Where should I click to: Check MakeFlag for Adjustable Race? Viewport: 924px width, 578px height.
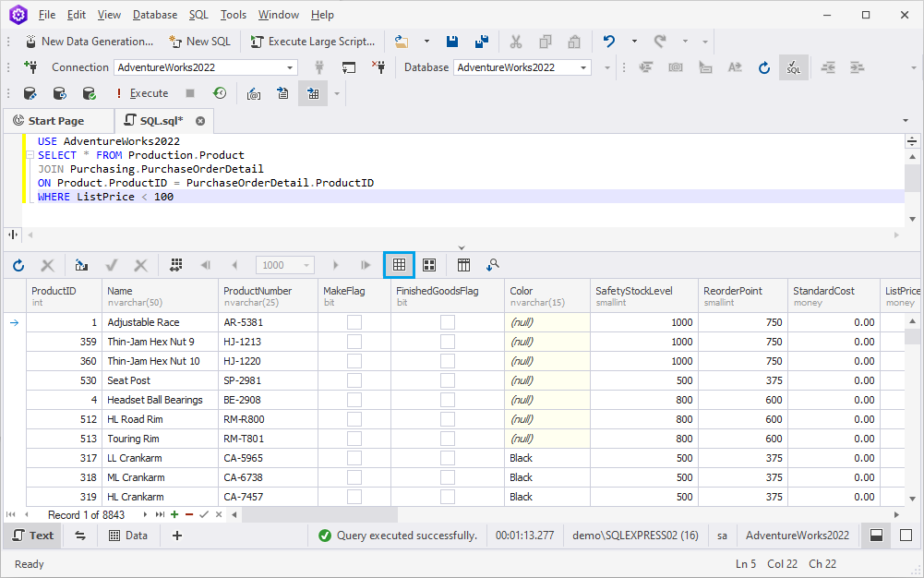click(x=354, y=322)
